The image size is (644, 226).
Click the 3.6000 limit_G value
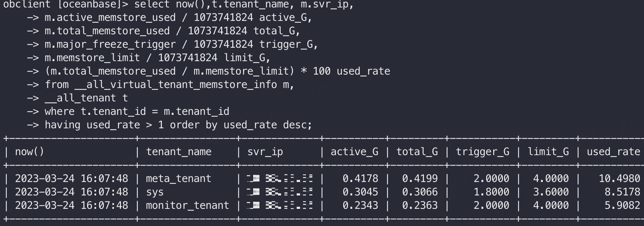(x=551, y=192)
